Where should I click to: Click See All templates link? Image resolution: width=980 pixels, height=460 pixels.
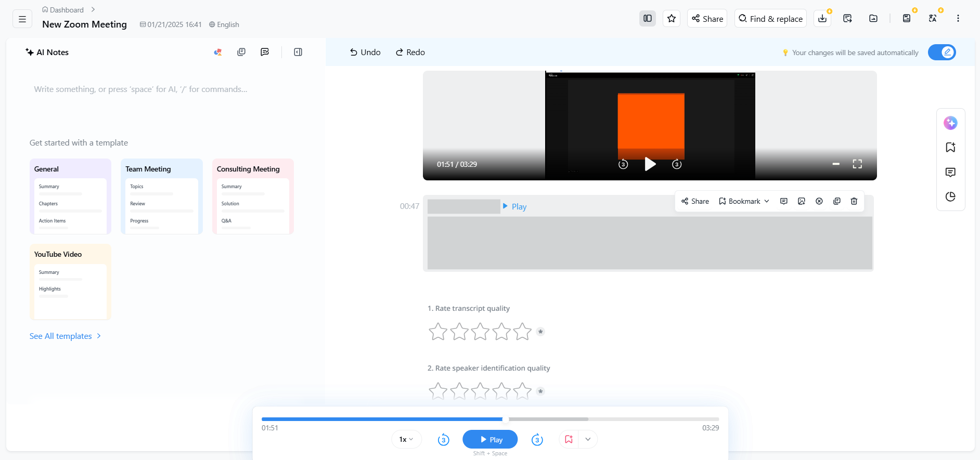[x=65, y=336]
